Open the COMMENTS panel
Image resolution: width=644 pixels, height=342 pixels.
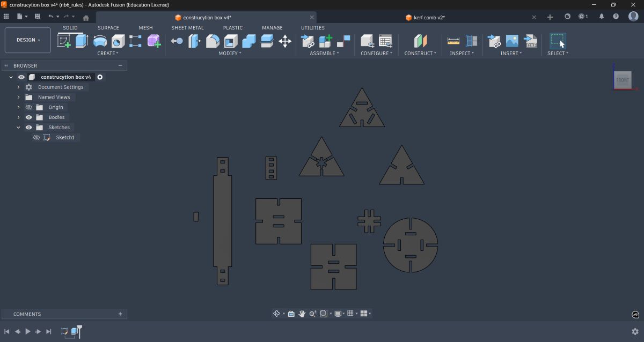pyautogui.click(x=27, y=314)
